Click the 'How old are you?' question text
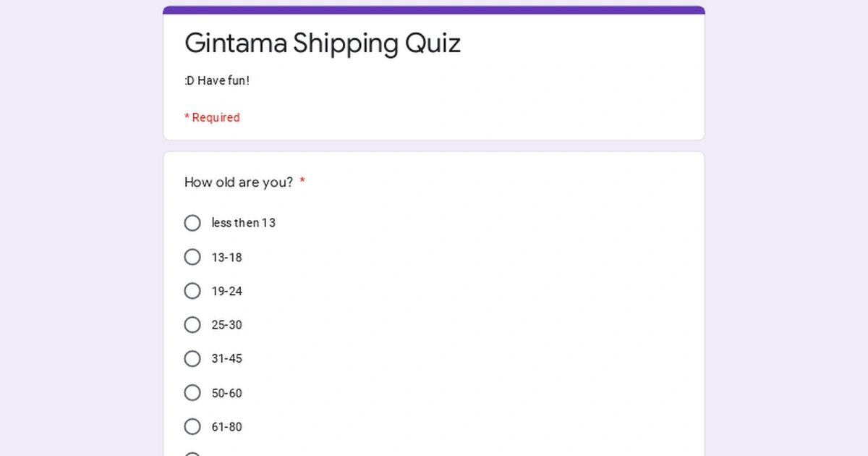 point(239,182)
